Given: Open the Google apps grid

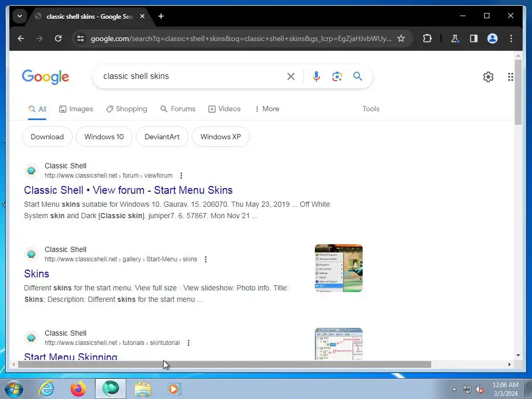Looking at the screenshot, I should click(510, 77).
